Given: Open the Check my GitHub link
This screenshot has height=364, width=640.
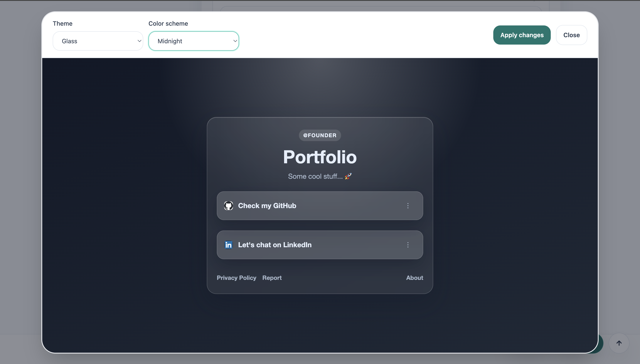Looking at the screenshot, I should click(x=267, y=206).
